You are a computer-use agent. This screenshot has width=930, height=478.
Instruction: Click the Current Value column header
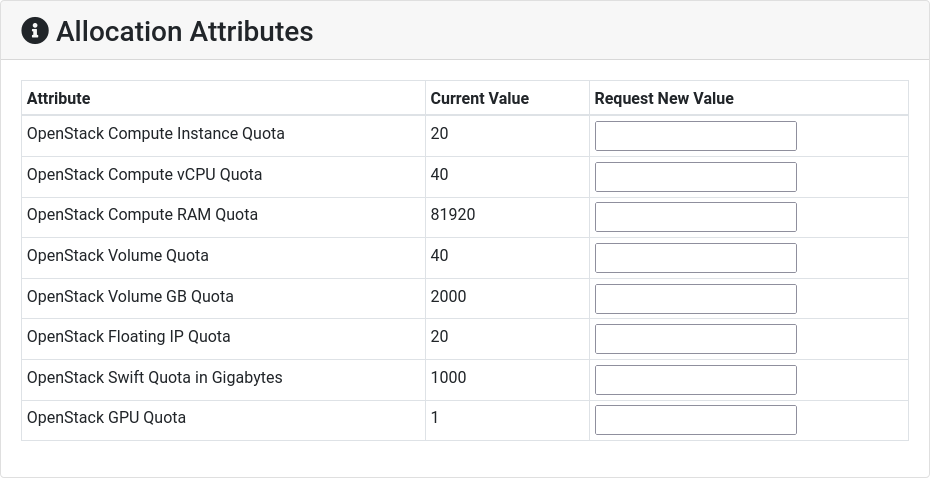click(x=479, y=98)
